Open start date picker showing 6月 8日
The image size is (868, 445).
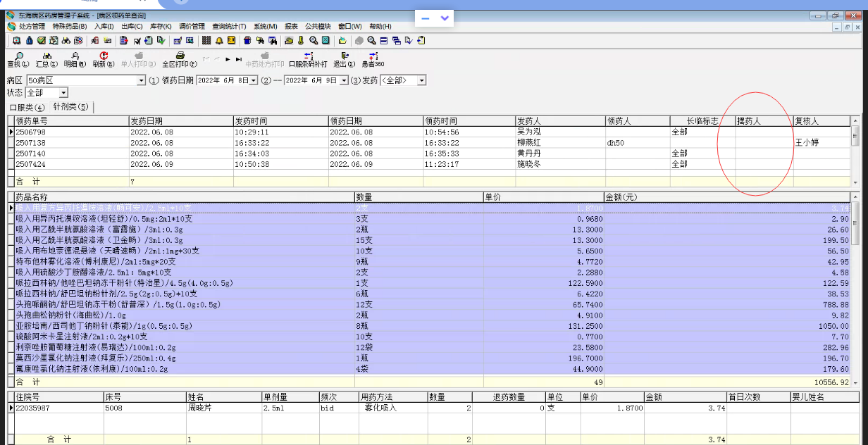[x=254, y=81]
